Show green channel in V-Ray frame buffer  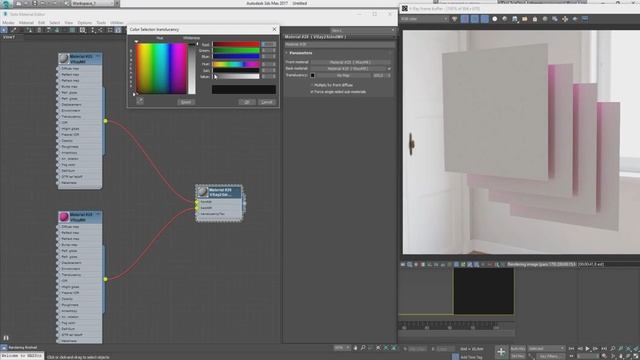click(x=474, y=19)
